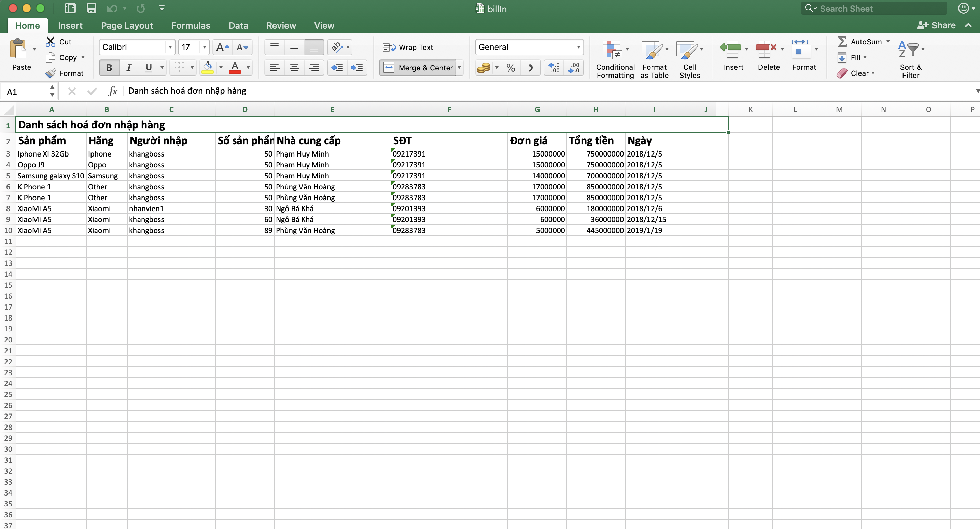Toggle bottom align for the cell
The height and width of the screenshot is (529, 980).
[x=314, y=47]
